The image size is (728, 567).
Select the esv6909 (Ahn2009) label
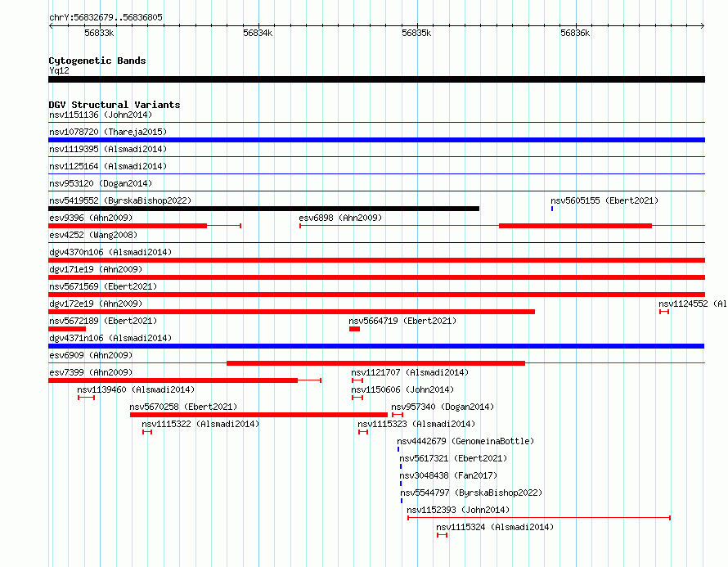(x=91, y=355)
